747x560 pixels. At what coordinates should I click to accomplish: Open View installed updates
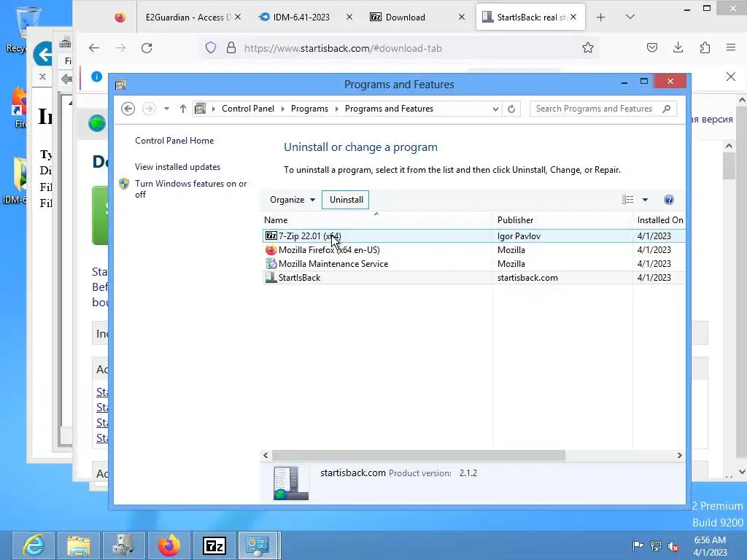click(x=178, y=167)
